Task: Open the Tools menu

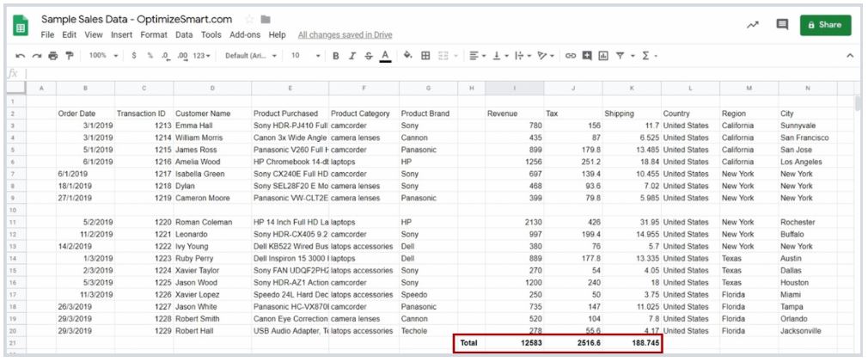Action: point(211,35)
